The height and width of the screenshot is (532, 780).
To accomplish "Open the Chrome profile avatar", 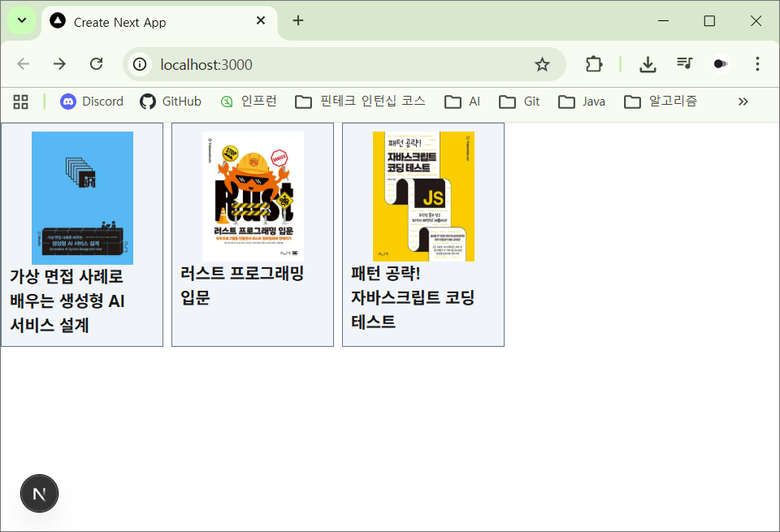I will coord(720,64).
